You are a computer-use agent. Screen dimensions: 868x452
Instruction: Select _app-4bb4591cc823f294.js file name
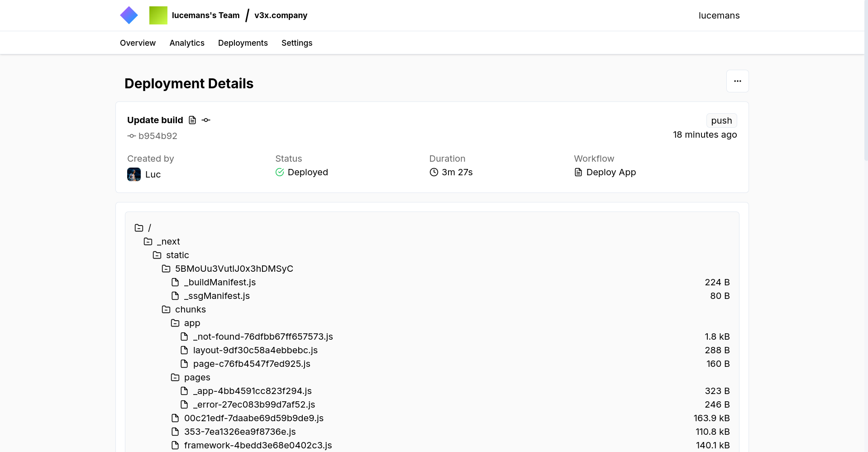253,391
